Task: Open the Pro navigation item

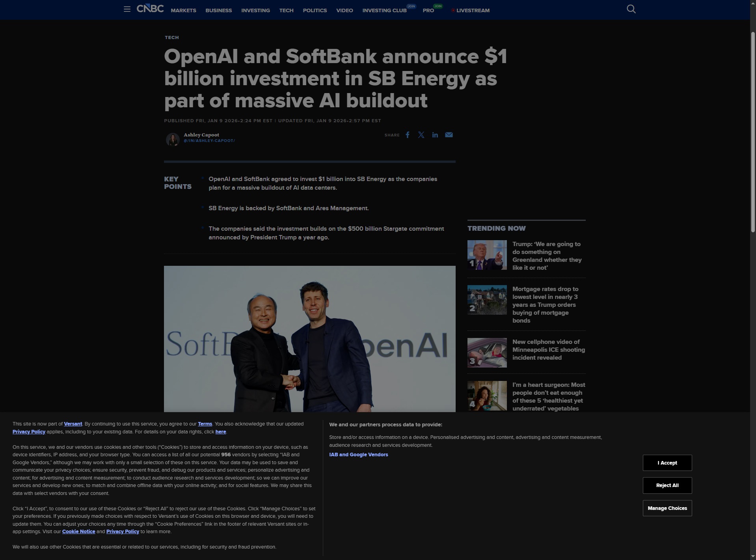Action: [428, 11]
